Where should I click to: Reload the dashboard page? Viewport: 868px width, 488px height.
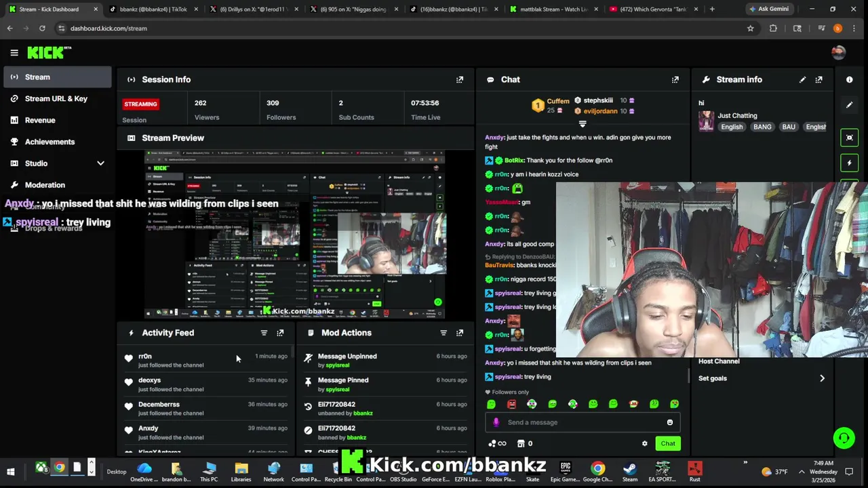(42, 28)
